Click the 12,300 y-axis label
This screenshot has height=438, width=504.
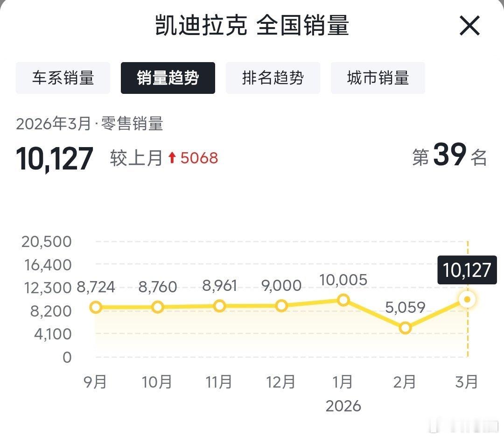point(48,288)
